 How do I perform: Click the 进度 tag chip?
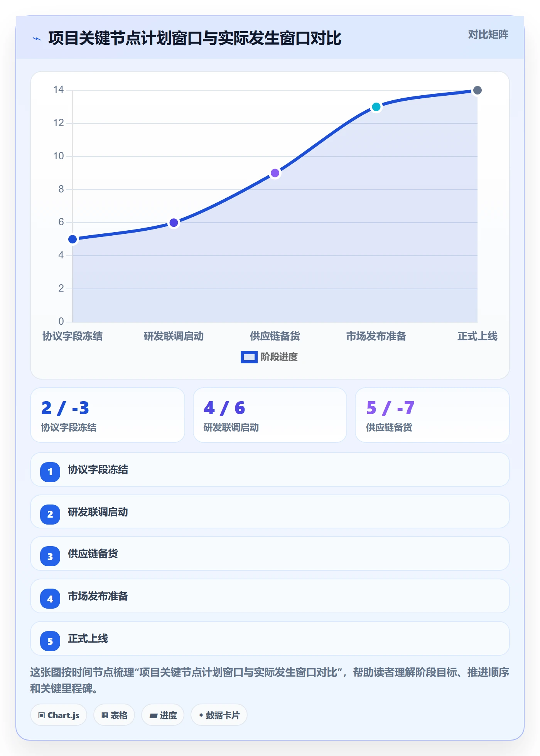coord(163,715)
